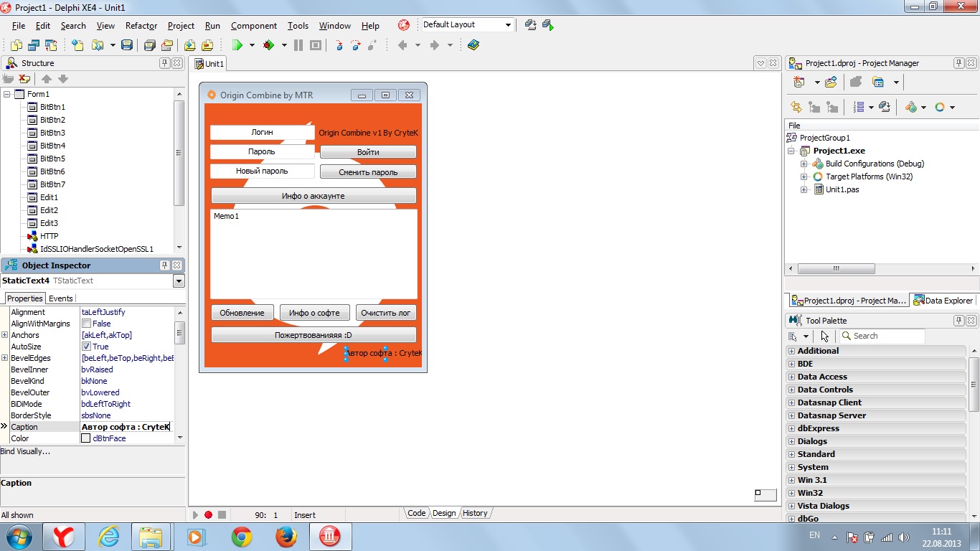Viewport: 980px width, 551px height.
Task: Click the Color clBtnFace swatch
Action: (86, 438)
